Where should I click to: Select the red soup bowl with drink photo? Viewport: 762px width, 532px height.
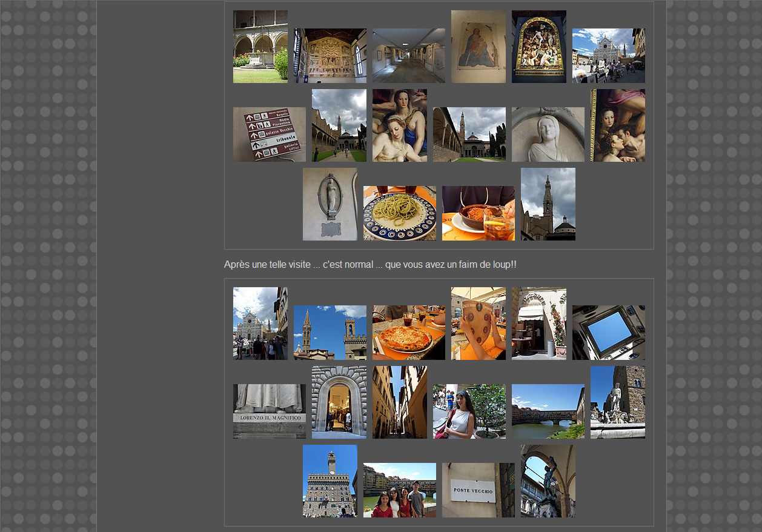click(x=478, y=213)
